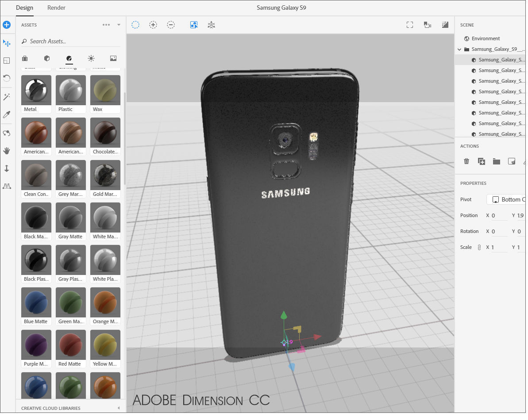Apply the Blue Matte material swatch
This screenshot has height=420, width=528.
point(36,305)
